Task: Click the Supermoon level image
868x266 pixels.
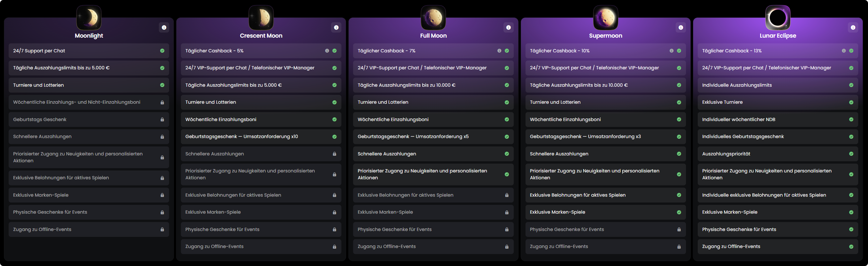Action: 606,18
